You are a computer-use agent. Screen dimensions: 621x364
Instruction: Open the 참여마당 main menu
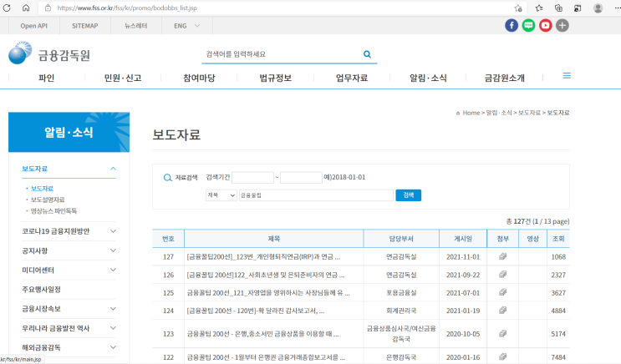click(x=199, y=78)
